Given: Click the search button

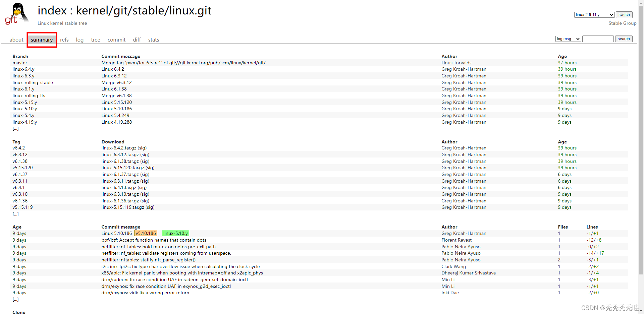Looking at the screenshot, I should (624, 39).
